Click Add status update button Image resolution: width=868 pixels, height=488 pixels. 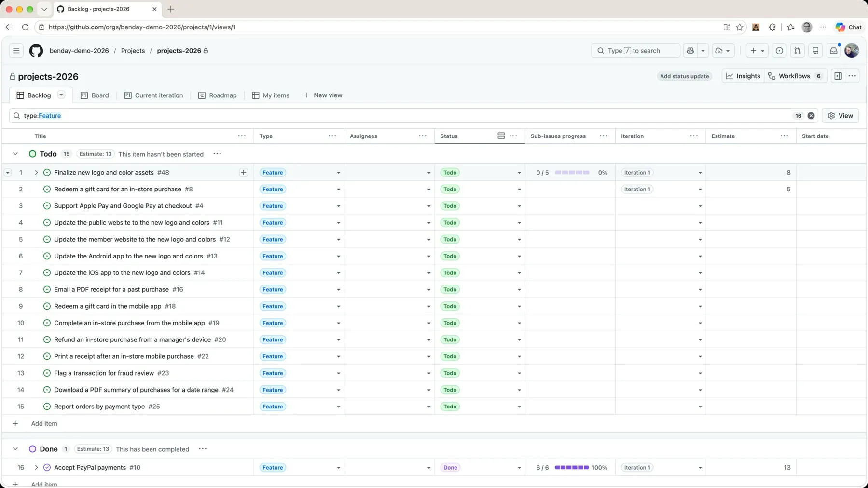[684, 76]
